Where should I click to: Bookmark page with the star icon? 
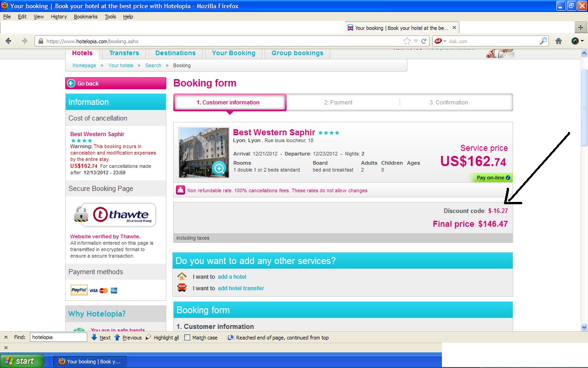click(x=407, y=41)
